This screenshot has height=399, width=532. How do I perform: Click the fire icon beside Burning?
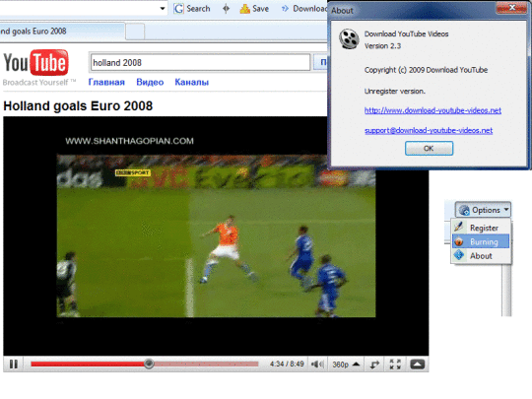(x=459, y=241)
